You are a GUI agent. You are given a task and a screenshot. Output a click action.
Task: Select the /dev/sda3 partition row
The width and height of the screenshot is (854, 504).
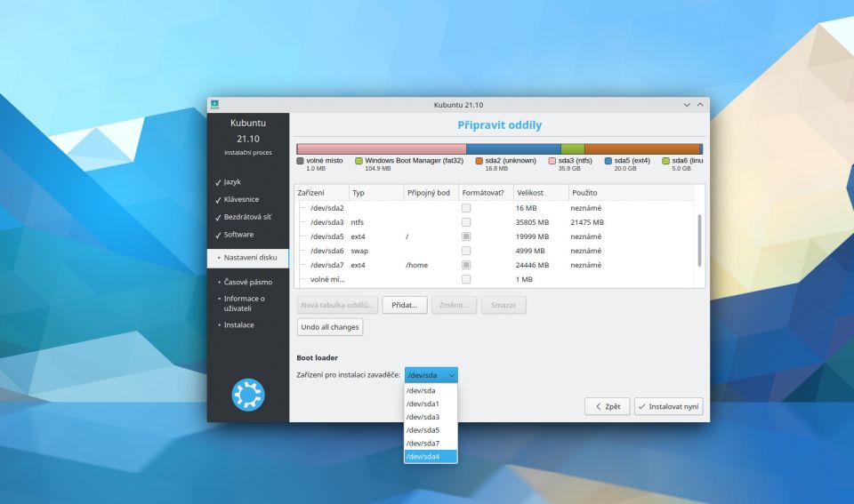tap(495, 222)
